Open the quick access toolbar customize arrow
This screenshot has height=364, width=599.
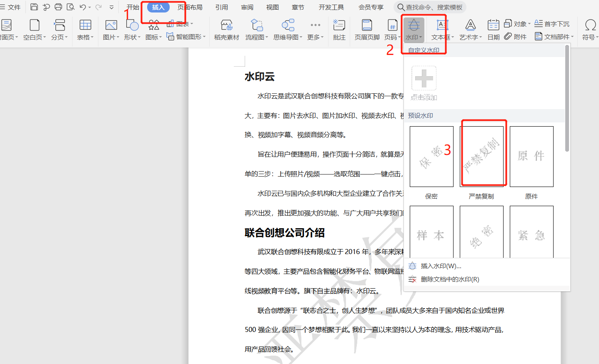click(x=111, y=7)
